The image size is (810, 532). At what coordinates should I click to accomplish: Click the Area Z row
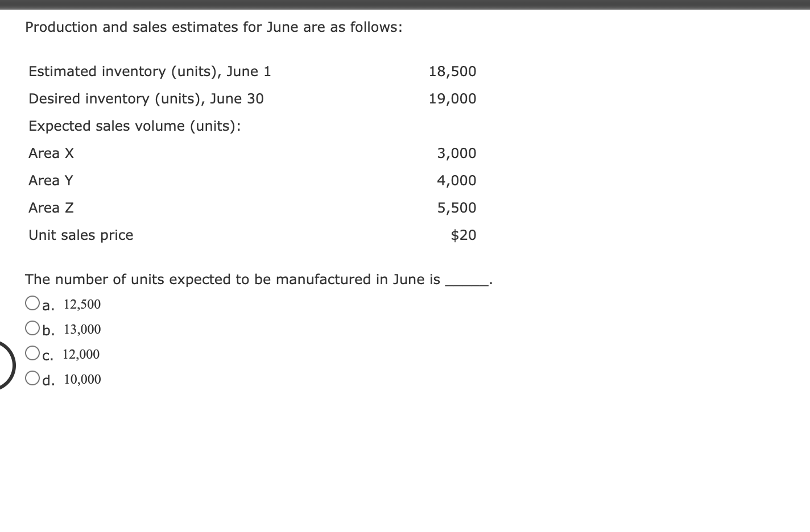tap(51, 207)
